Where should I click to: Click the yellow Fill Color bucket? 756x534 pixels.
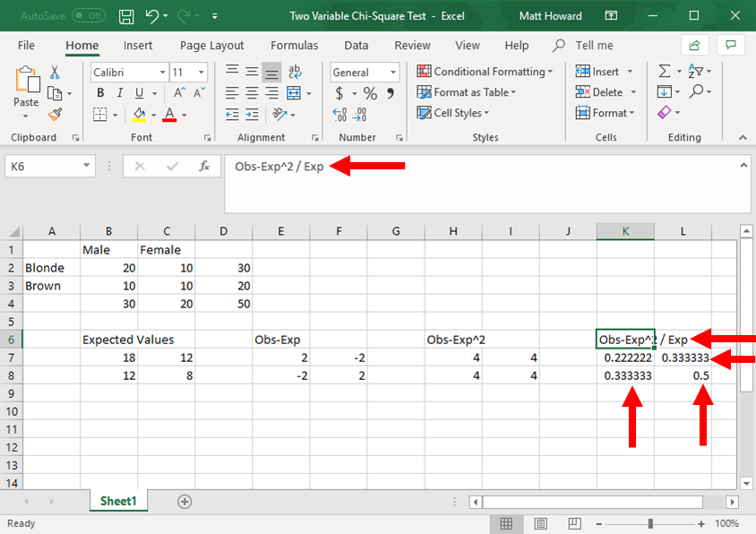[x=140, y=115]
